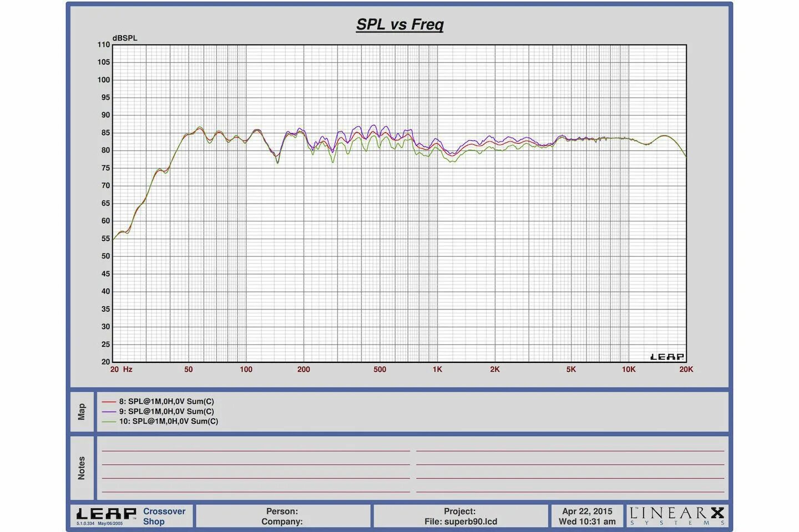Image resolution: width=799 pixels, height=532 pixels.
Task: Click 'File: superb90.lcd' text
Action: coord(461,521)
